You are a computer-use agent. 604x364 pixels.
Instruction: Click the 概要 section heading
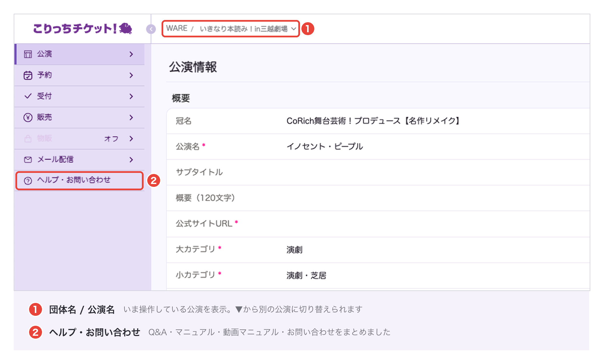point(181,98)
